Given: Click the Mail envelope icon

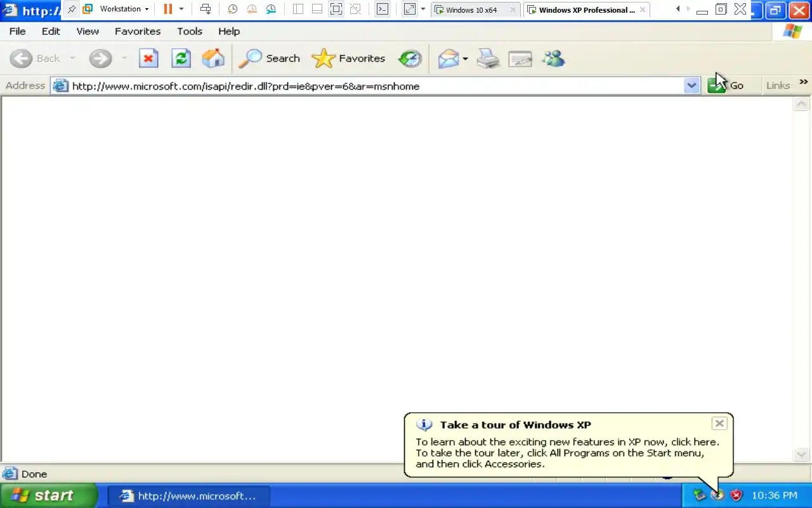Looking at the screenshot, I should click(449, 58).
